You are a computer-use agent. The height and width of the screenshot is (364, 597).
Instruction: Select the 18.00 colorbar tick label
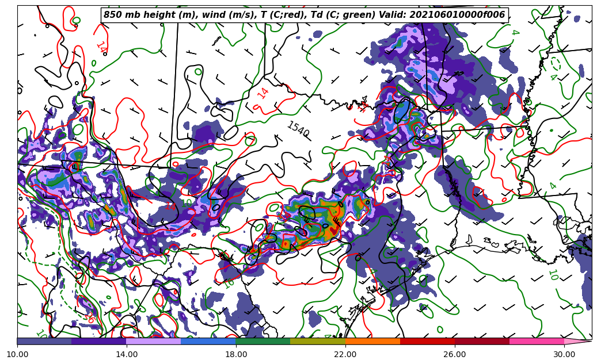click(x=236, y=354)
